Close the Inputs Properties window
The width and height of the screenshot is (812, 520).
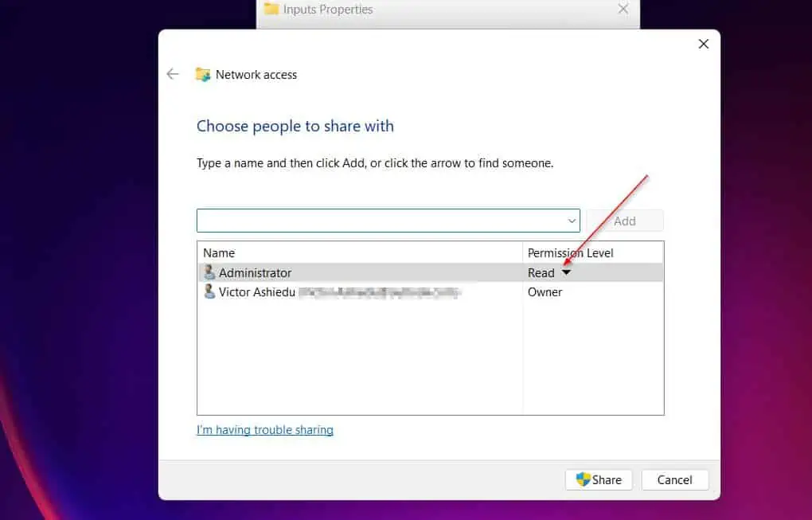pyautogui.click(x=623, y=9)
